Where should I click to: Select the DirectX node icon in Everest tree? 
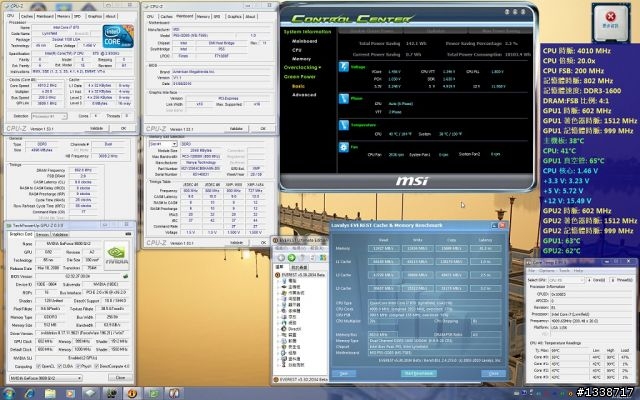pyautogui.click(x=284, y=329)
